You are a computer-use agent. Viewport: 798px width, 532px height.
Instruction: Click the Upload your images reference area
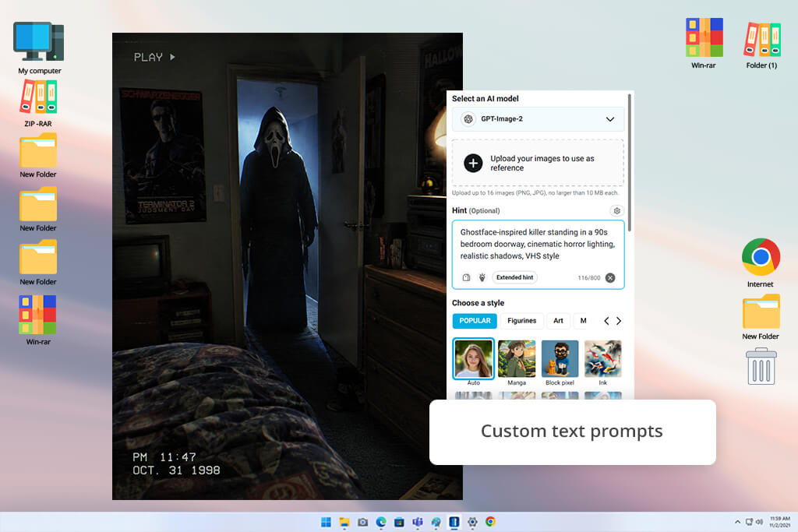pos(538,163)
